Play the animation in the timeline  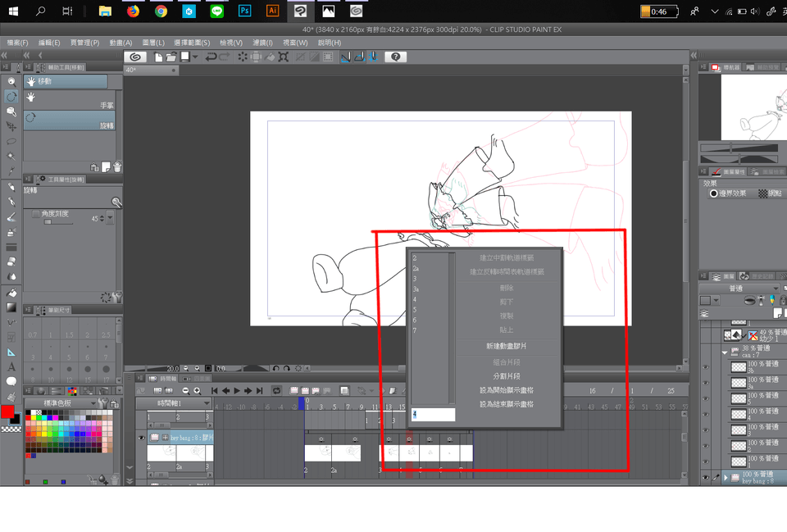tap(237, 391)
